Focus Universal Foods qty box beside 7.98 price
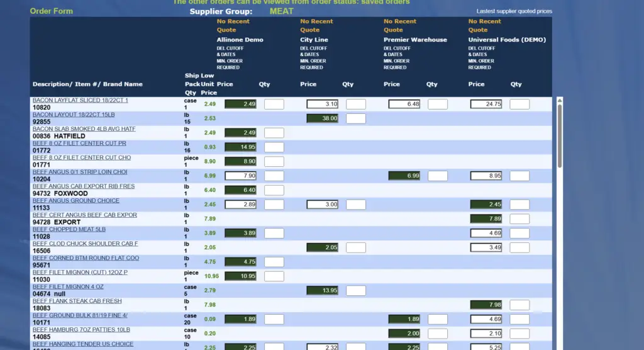644x350 pixels. pos(519,305)
